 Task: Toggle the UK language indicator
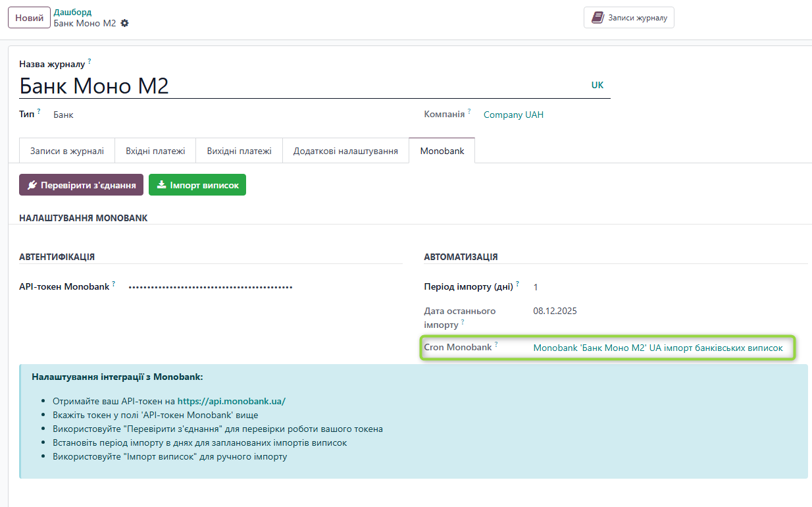point(597,85)
